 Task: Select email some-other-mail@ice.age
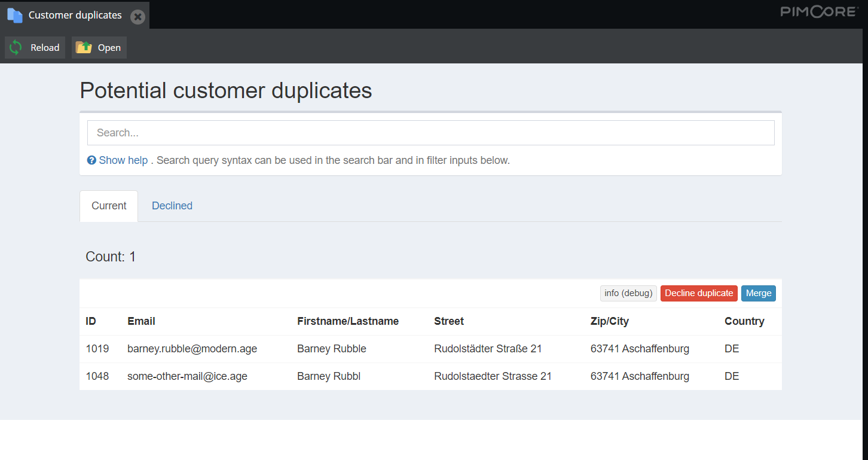point(187,376)
